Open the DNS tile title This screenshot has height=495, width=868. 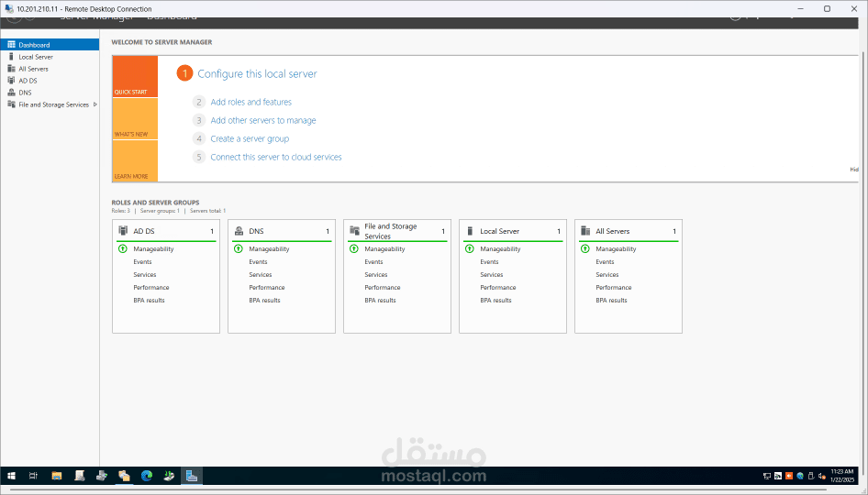pyautogui.click(x=256, y=231)
